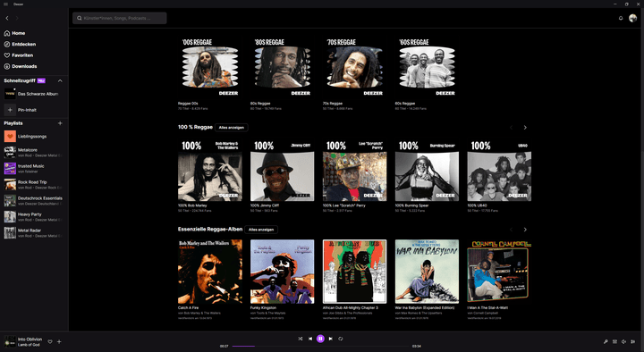Viewport: 644px width, 352px height.
Task: Open Das Schwarze Album quick access
Action: click(x=32, y=94)
